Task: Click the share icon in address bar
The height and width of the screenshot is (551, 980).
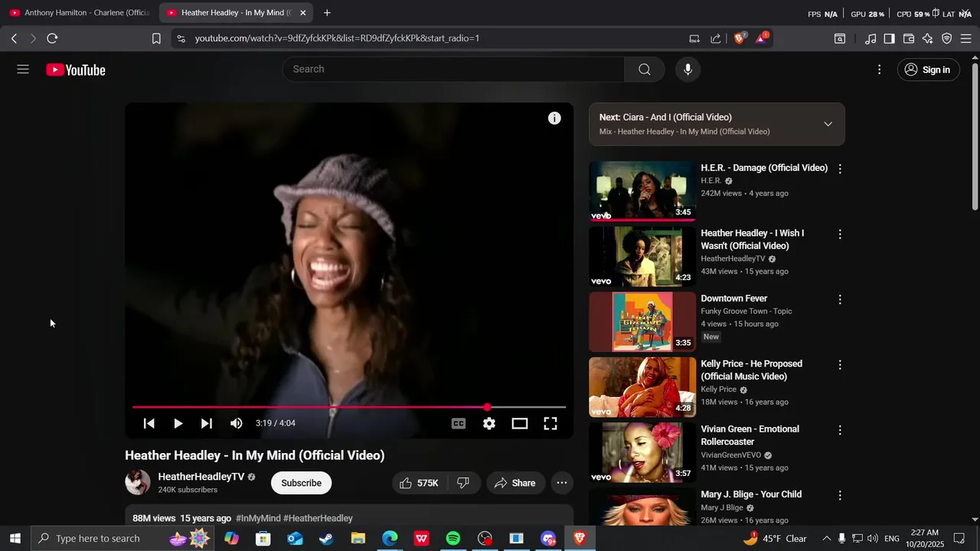Action: (715, 38)
